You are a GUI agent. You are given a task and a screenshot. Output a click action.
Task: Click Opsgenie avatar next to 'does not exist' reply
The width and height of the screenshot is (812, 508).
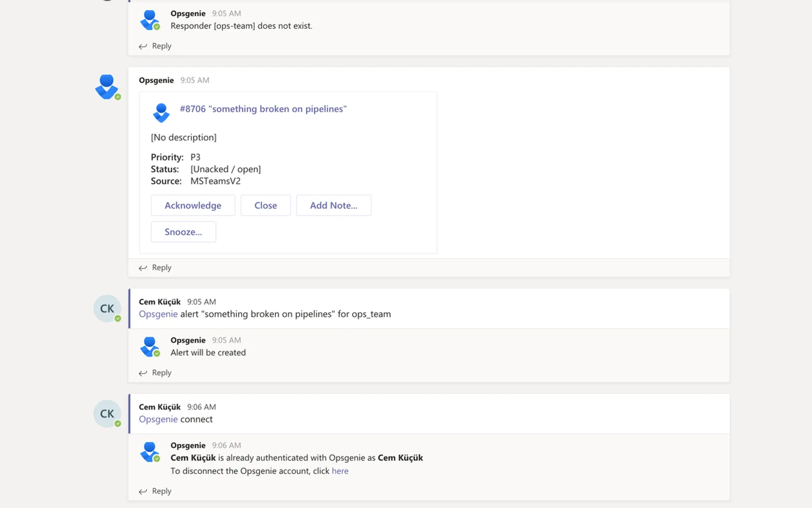(x=150, y=20)
